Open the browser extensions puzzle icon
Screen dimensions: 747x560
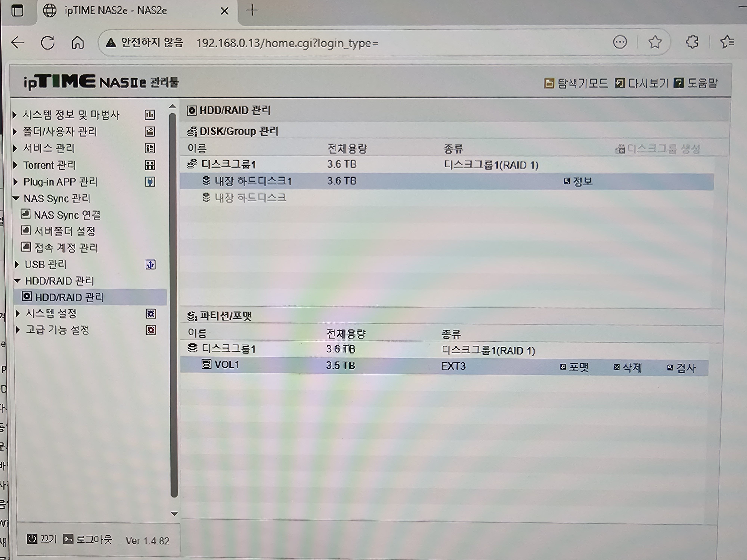click(x=692, y=42)
